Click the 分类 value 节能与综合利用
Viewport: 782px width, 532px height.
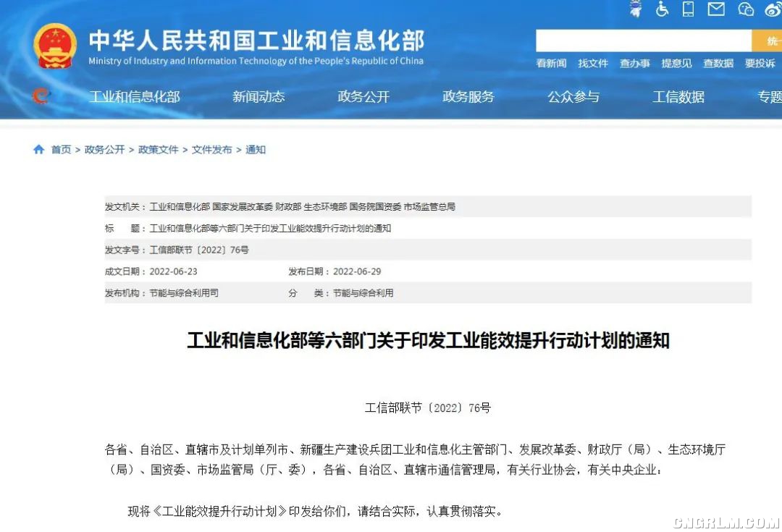pyautogui.click(x=363, y=293)
